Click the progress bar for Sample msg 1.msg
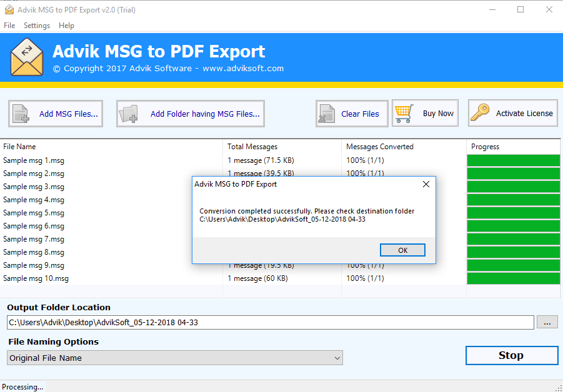The width and height of the screenshot is (563, 392). coord(514,160)
